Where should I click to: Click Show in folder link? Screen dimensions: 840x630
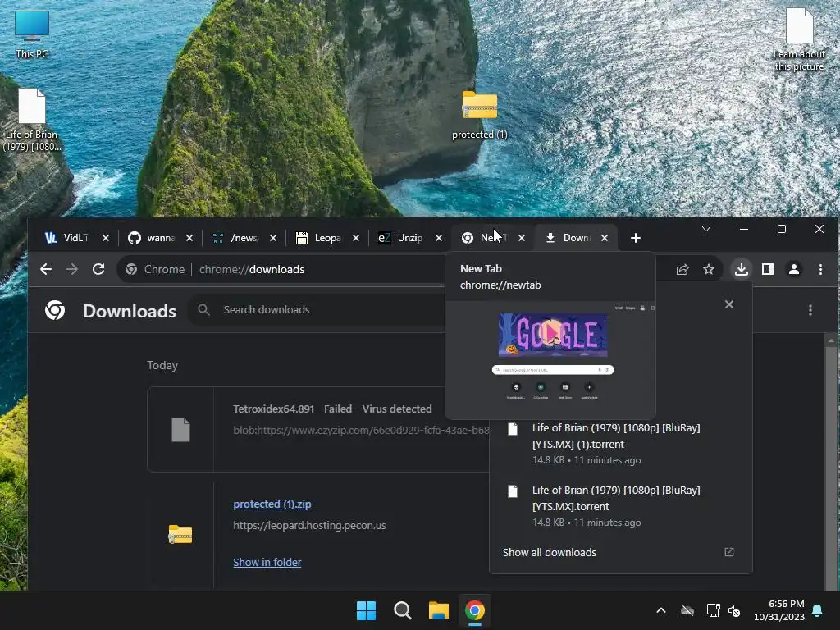(x=267, y=563)
